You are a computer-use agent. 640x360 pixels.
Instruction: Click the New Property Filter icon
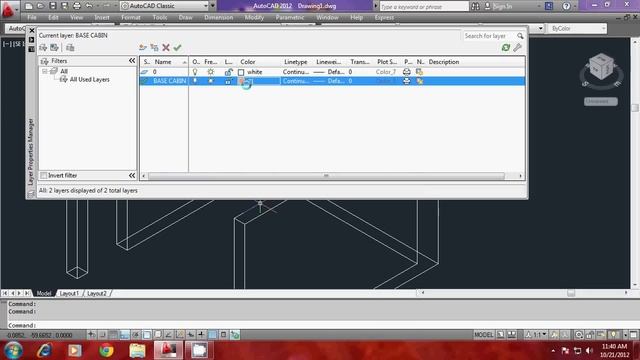click(43, 48)
